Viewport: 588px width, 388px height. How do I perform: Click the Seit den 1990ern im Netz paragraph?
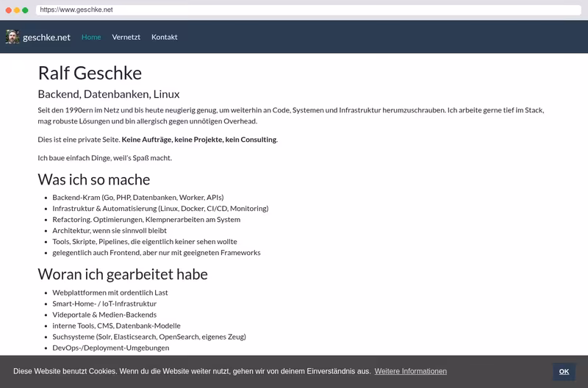[291, 115]
